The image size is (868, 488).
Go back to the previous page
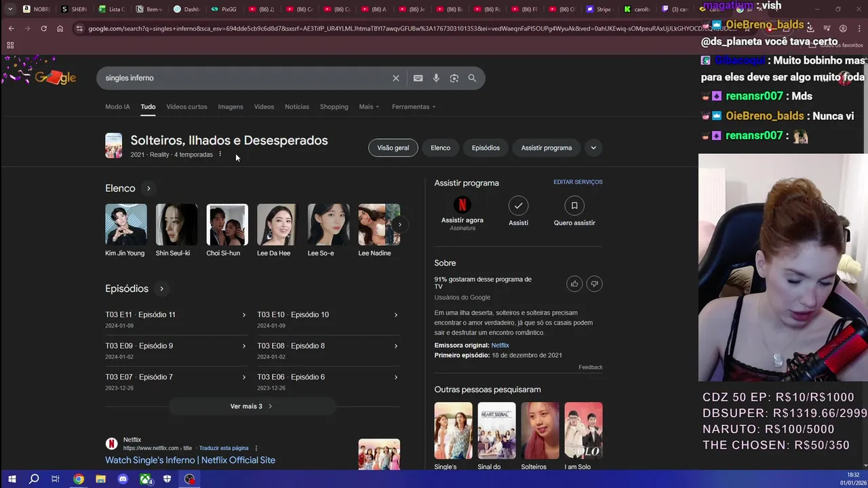pyautogui.click(x=11, y=28)
